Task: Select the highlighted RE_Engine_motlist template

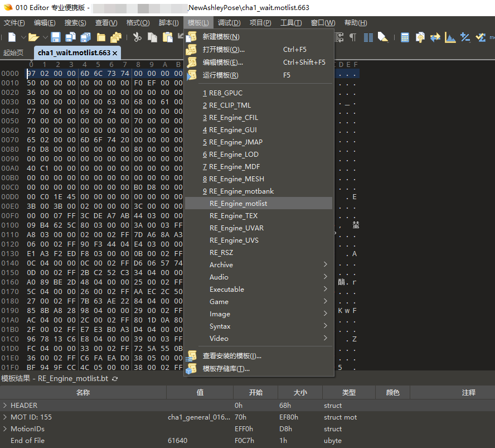Action: tap(258, 204)
